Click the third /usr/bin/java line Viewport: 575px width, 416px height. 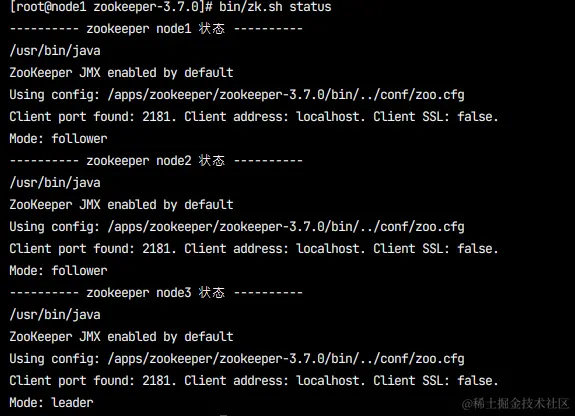click(55, 315)
